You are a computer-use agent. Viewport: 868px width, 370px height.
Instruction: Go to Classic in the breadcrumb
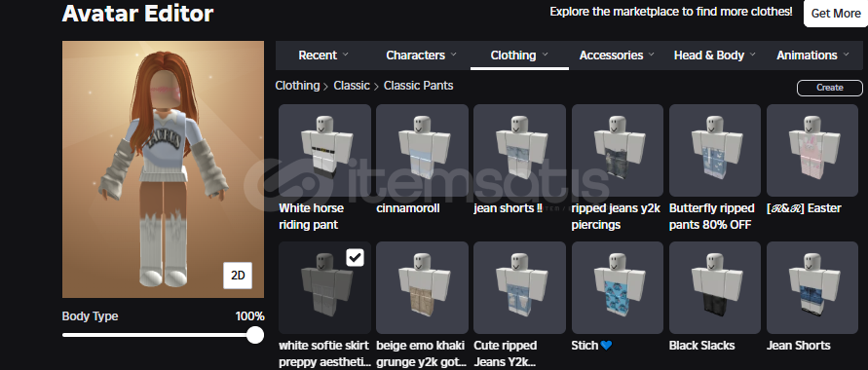[x=352, y=86]
